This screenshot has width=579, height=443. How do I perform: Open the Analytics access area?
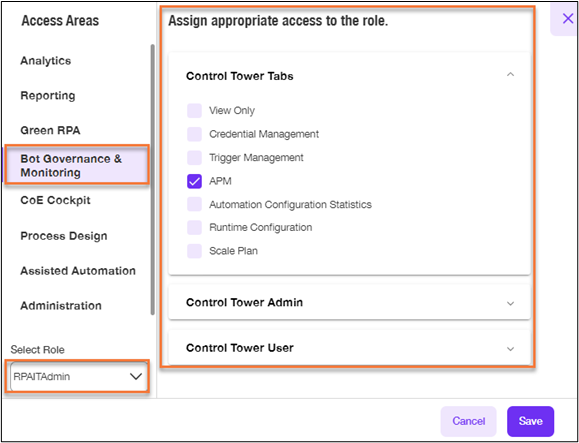point(46,61)
